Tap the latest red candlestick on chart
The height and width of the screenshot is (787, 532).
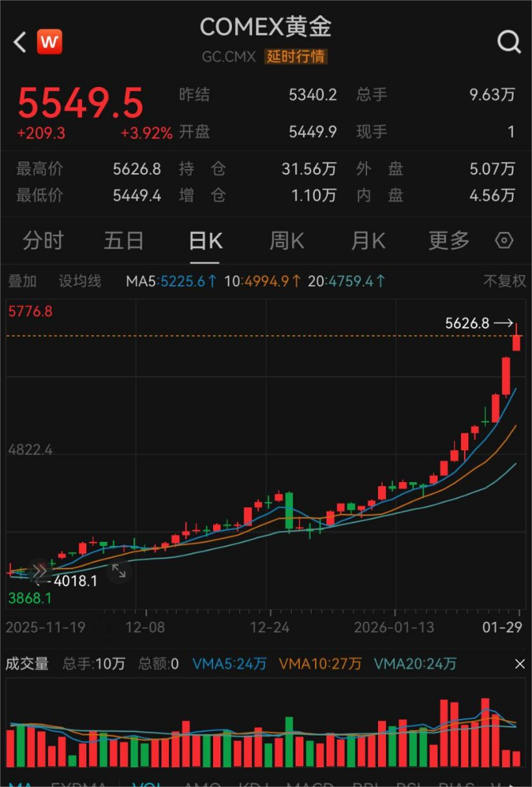(517, 342)
